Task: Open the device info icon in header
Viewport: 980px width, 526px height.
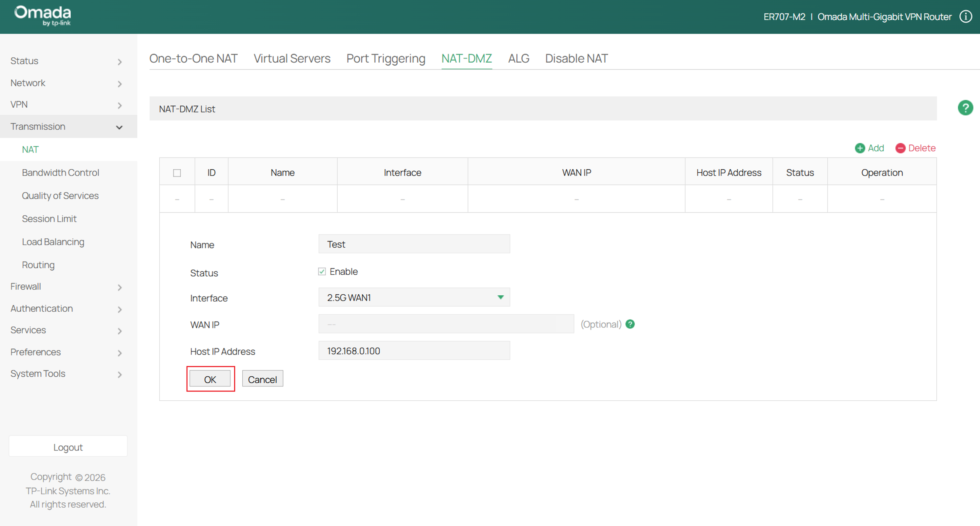Action: (965, 17)
